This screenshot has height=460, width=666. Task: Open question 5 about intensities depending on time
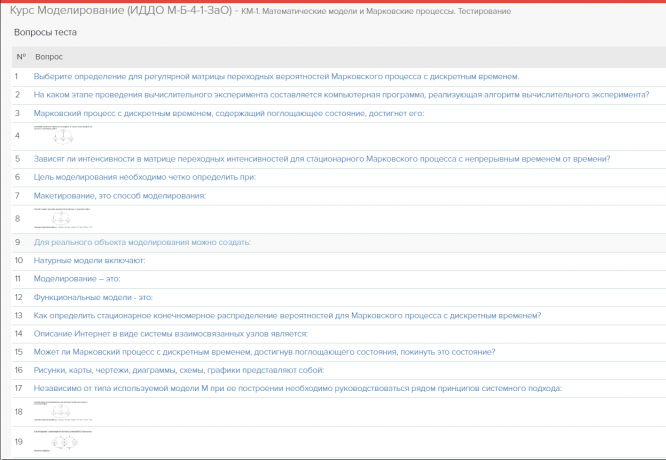pos(322,159)
